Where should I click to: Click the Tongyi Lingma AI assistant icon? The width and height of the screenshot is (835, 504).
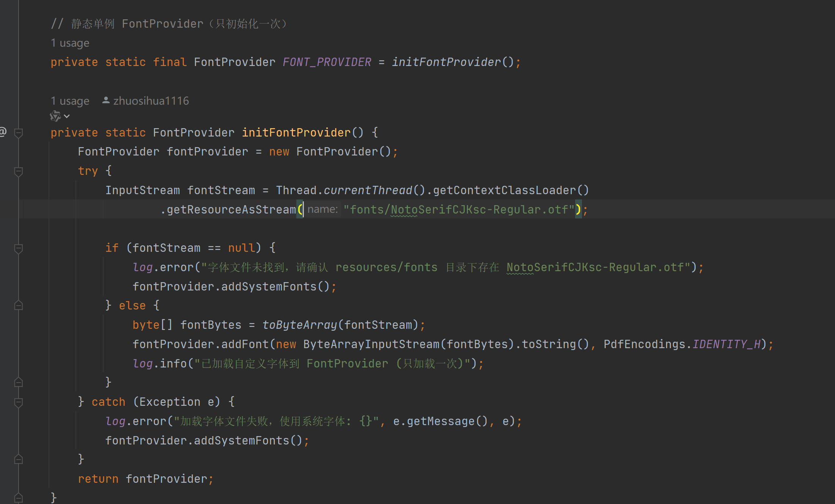pyautogui.click(x=55, y=116)
